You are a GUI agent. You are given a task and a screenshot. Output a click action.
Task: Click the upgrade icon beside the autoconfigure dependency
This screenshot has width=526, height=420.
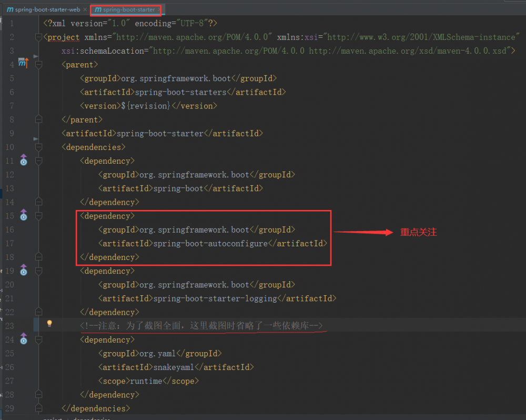tap(23, 215)
